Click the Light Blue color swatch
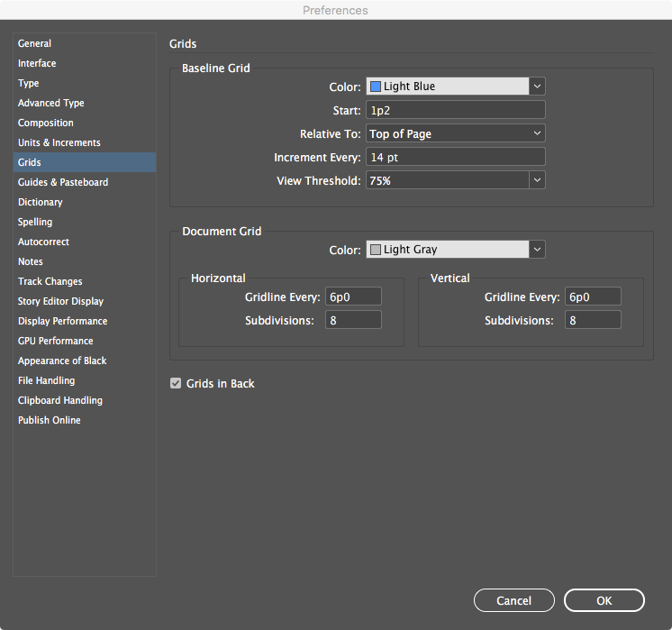This screenshot has width=672, height=630. tap(376, 87)
